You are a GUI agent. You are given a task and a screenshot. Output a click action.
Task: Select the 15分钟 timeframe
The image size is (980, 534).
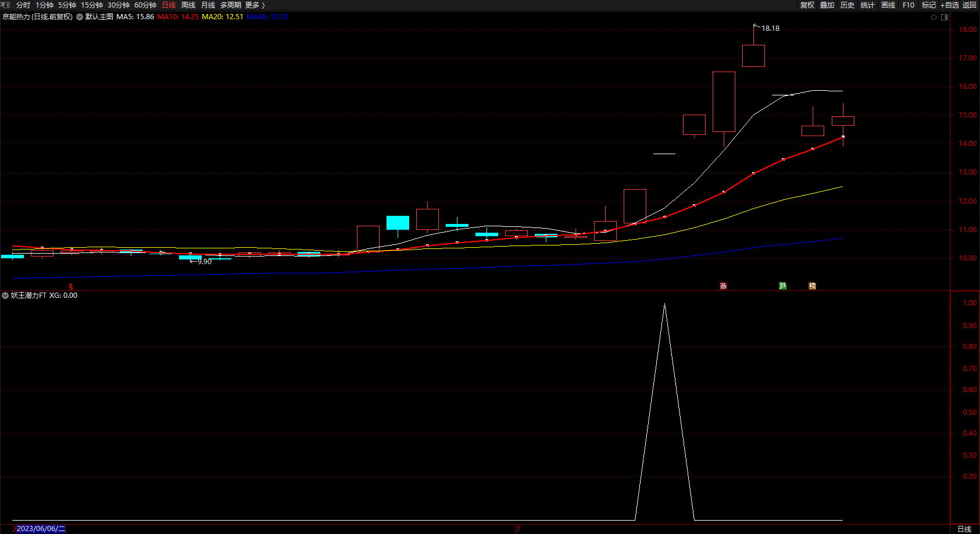pos(92,5)
